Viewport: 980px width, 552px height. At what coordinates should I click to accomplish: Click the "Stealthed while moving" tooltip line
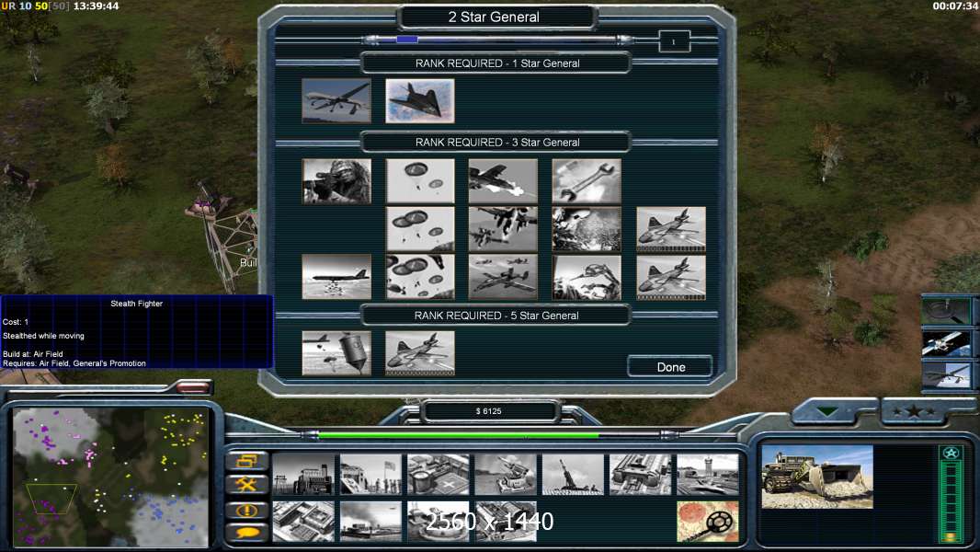(x=43, y=336)
